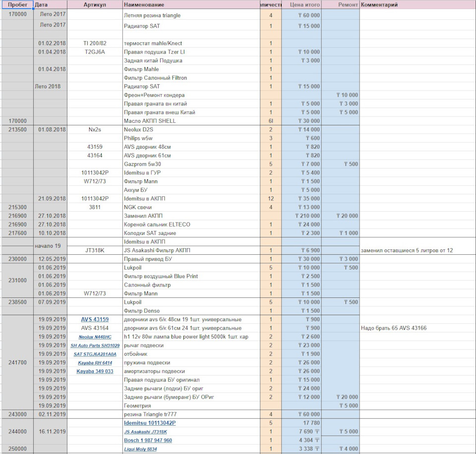Click the 'Цена итого' column header
This screenshot has width=476, height=454.
tap(301, 4)
